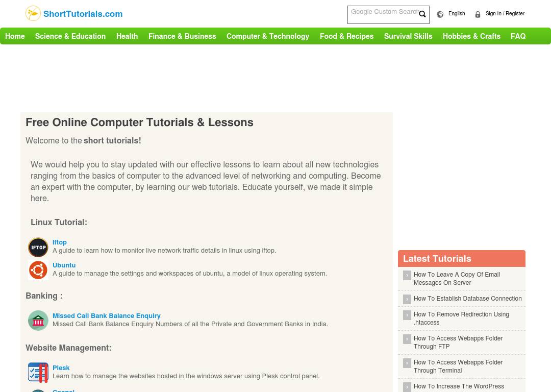Viewport: 551px width, 392px height.
Task: Open the Home menu item
Action: pos(15,36)
